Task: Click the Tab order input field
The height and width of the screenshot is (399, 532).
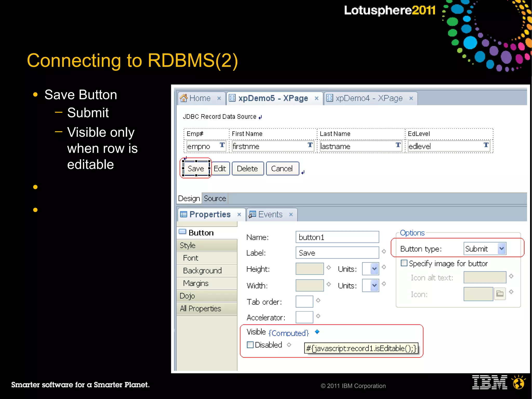Action: click(304, 302)
